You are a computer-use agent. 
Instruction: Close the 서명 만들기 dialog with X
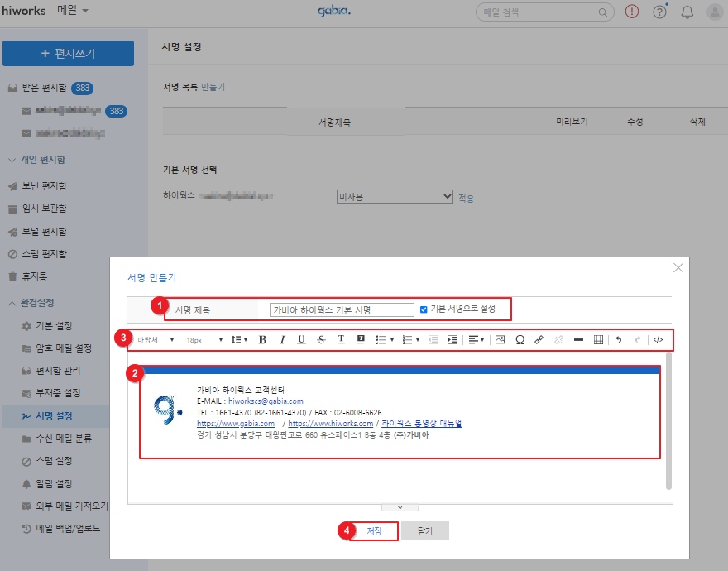(x=678, y=267)
